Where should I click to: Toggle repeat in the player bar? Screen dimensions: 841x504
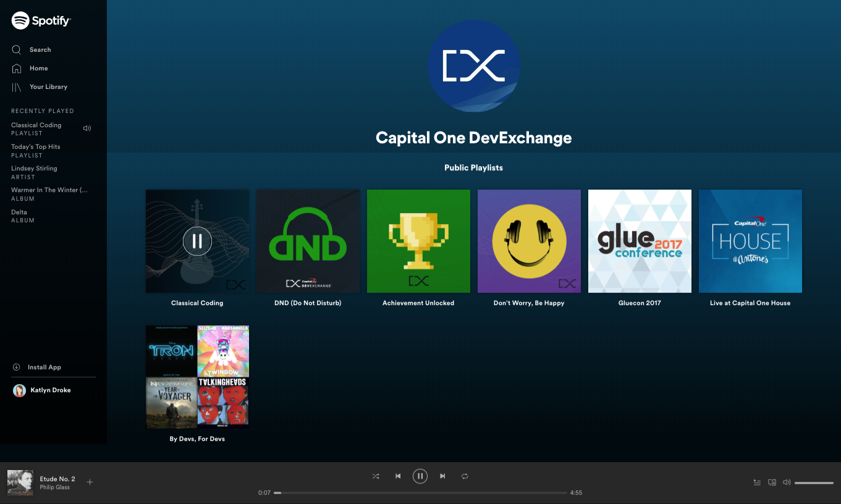click(x=465, y=476)
